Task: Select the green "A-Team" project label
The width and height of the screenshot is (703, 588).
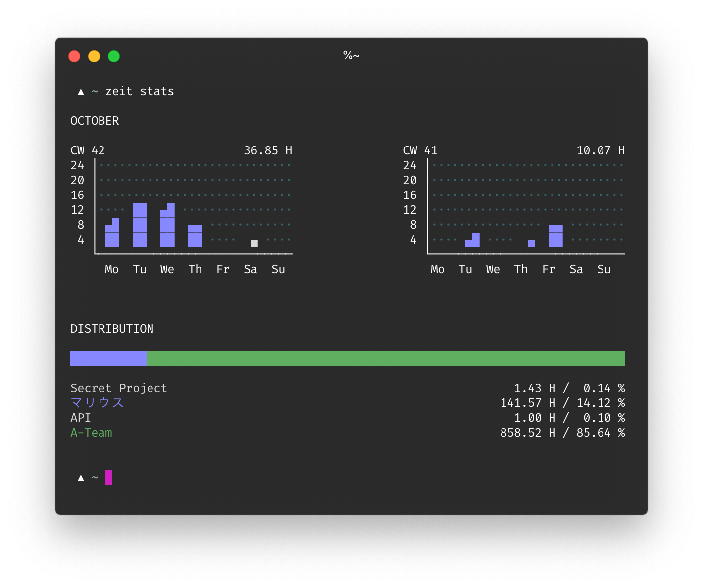Action: tap(92, 433)
